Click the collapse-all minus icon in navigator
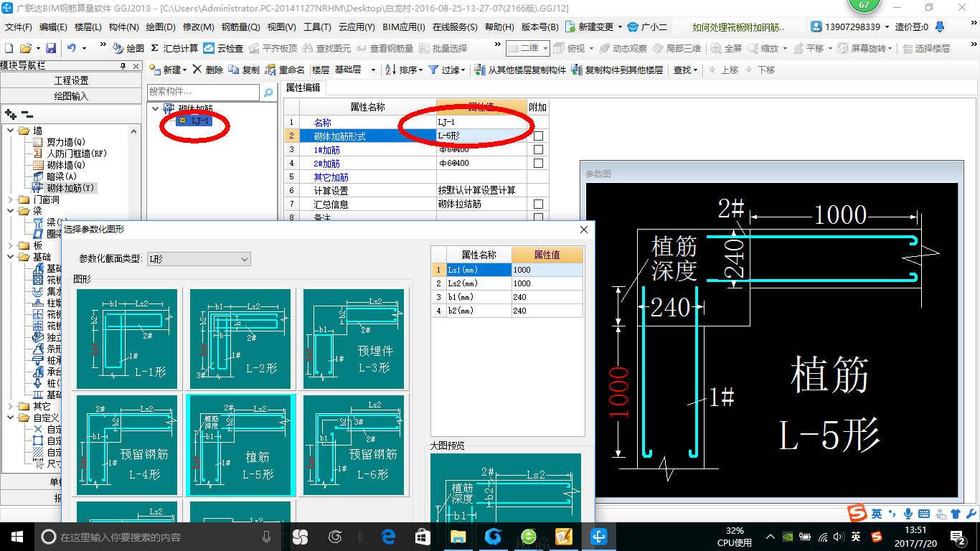Viewport: 980px width, 551px height. [27, 113]
